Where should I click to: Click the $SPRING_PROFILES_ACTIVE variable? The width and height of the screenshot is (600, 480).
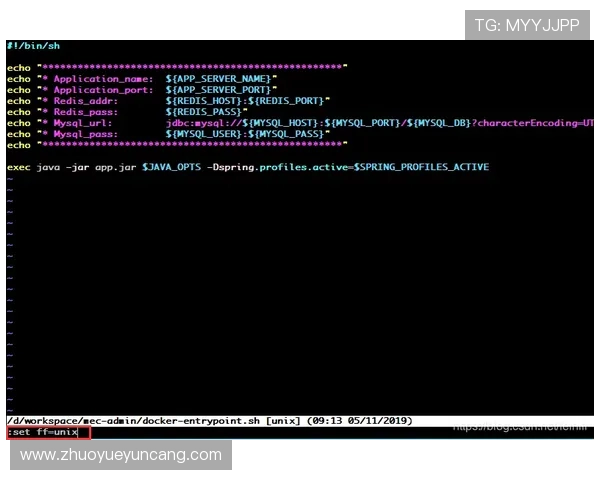420,167
